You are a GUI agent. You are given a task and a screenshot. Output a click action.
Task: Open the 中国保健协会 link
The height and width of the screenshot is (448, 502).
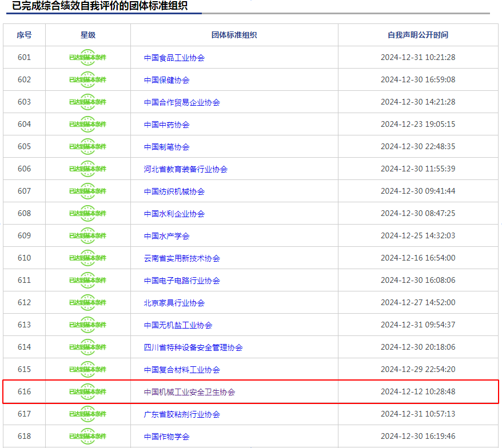[x=166, y=80]
